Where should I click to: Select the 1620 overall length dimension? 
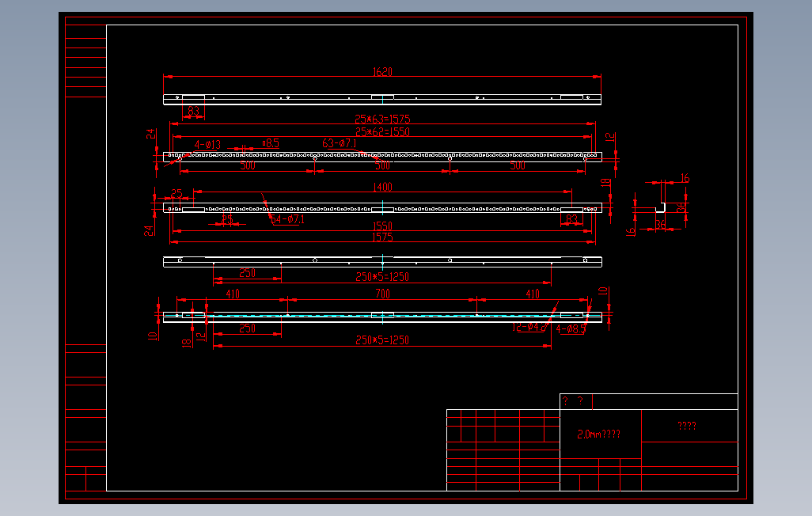[x=383, y=72]
